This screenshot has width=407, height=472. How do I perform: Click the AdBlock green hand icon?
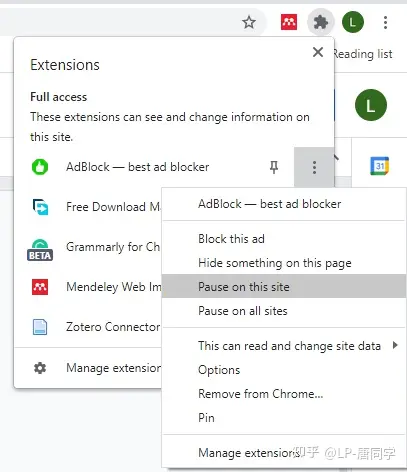click(x=40, y=167)
